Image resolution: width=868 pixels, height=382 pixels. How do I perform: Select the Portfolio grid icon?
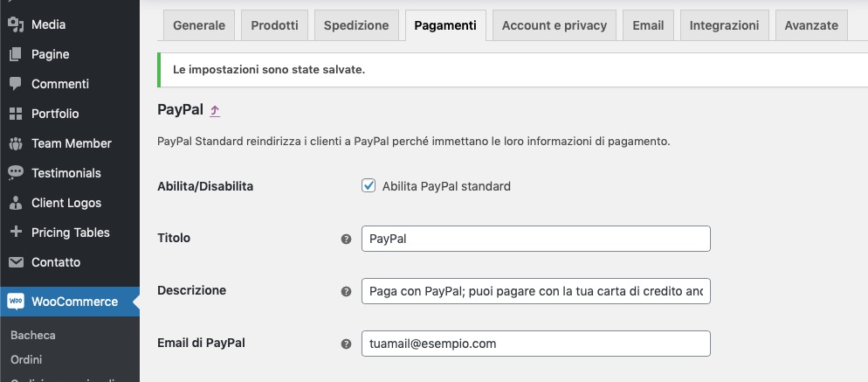16,114
